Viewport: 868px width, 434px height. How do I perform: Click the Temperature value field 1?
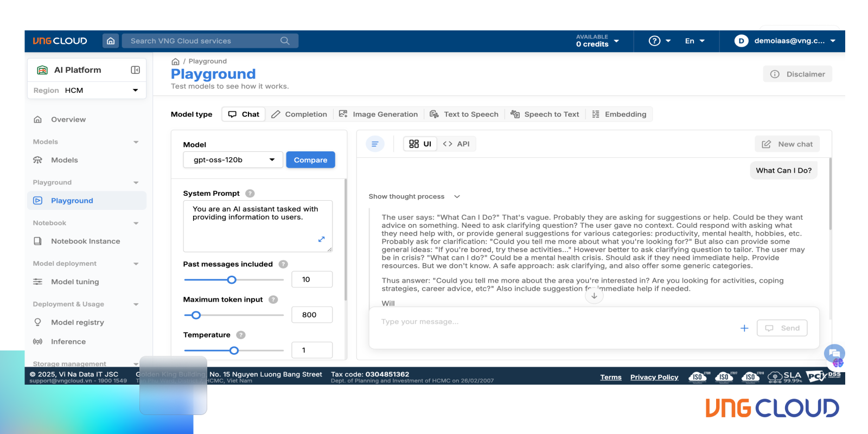pyautogui.click(x=312, y=350)
